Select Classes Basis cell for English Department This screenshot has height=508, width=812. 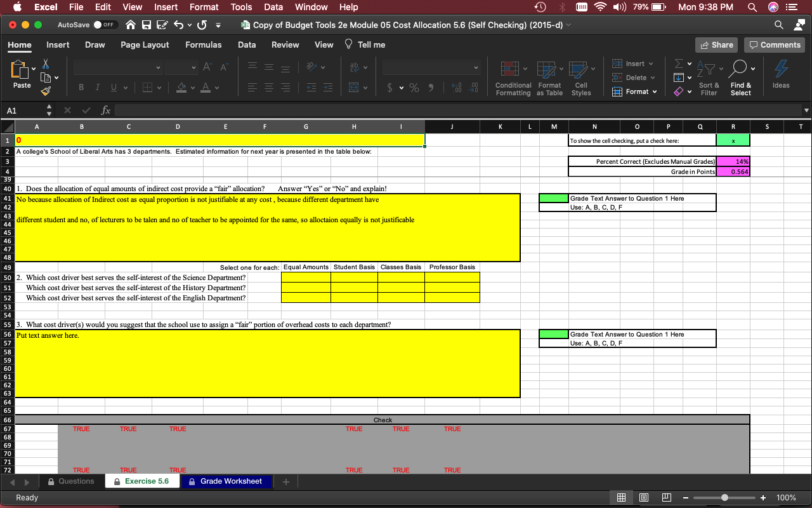401,298
